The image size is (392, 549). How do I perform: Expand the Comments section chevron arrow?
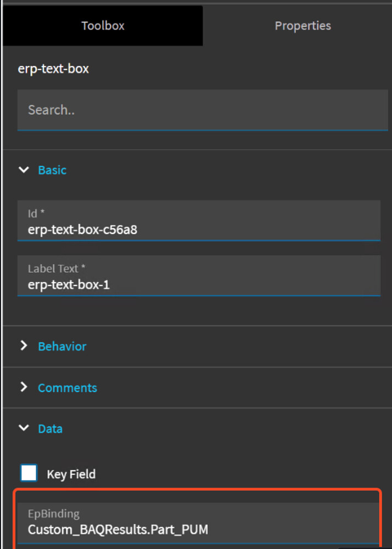[x=24, y=387]
